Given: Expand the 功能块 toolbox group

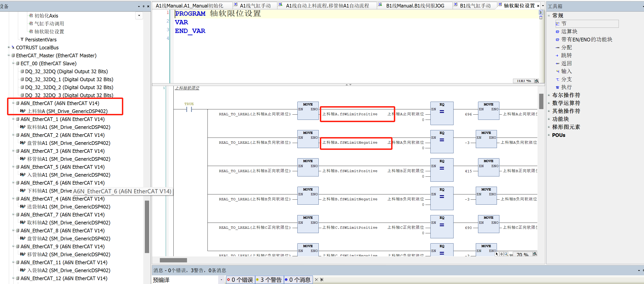Looking at the screenshot, I should click(x=549, y=119).
